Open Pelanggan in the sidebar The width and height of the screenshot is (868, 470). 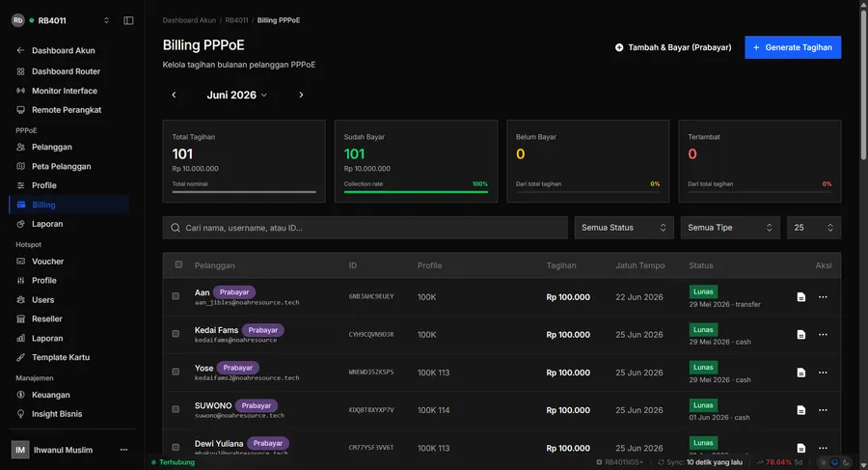coord(52,147)
